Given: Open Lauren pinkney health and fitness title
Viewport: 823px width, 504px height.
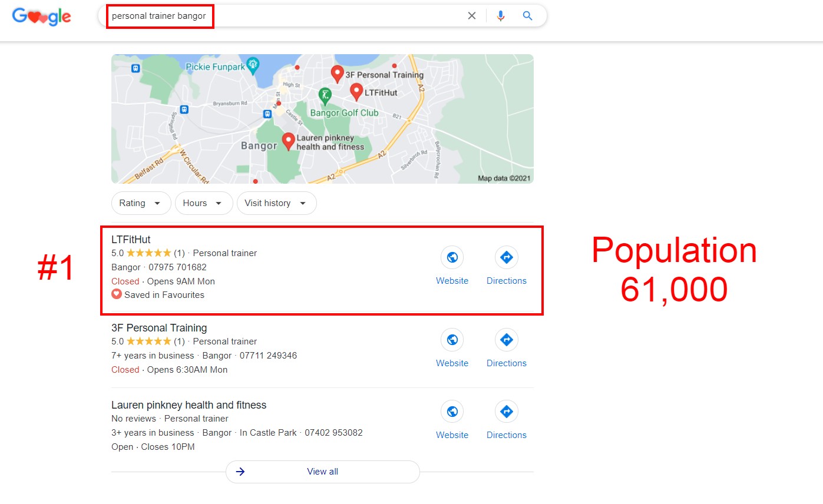Looking at the screenshot, I should coord(189,405).
